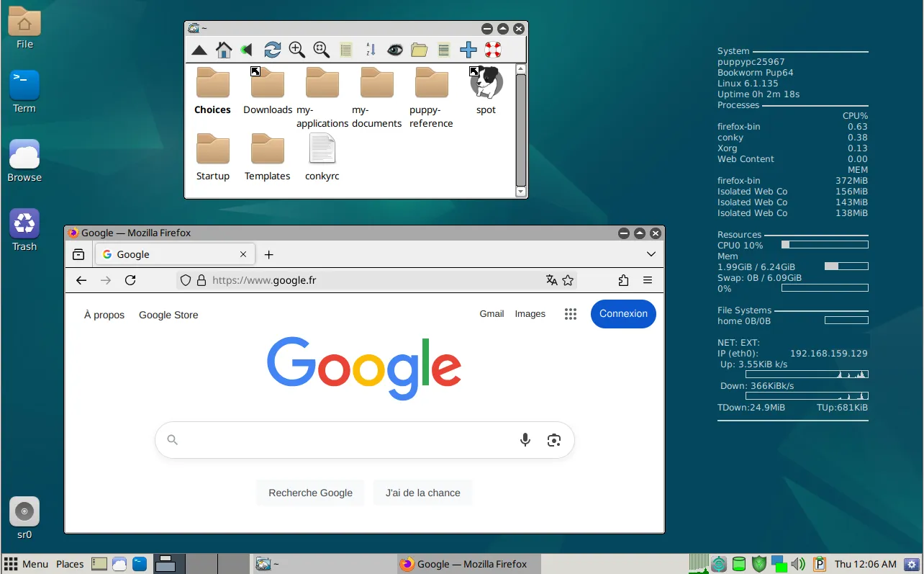Click the clipboard P tray icon
Viewport: 924px width, 574px height.
(820, 564)
